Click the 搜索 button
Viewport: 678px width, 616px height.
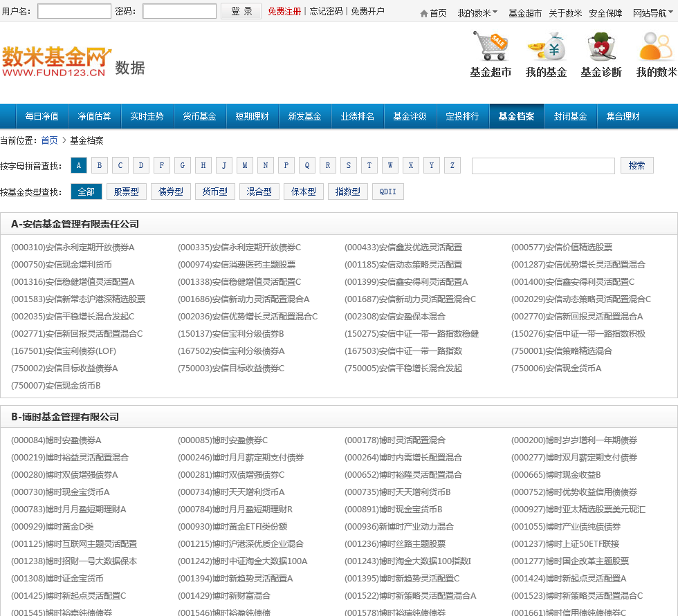click(637, 165)
